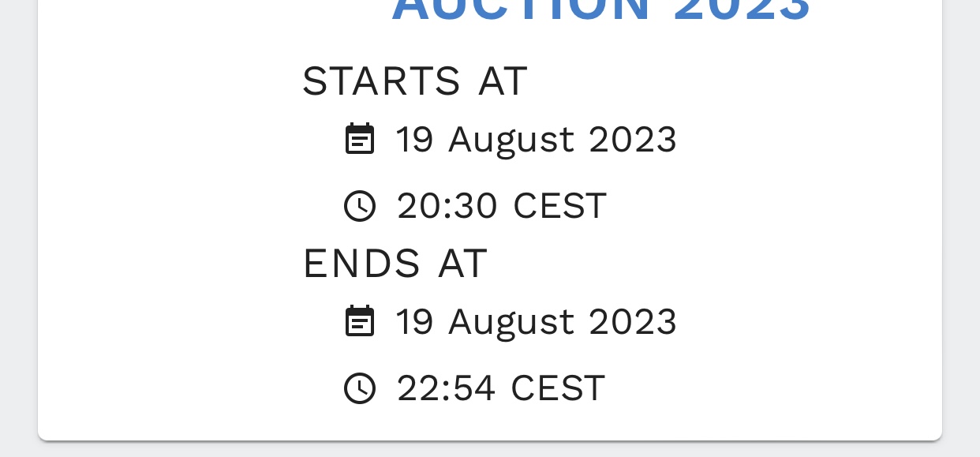980x457 pixels.
Task: Click the word CEST in the end time
Action: (558, 388)
